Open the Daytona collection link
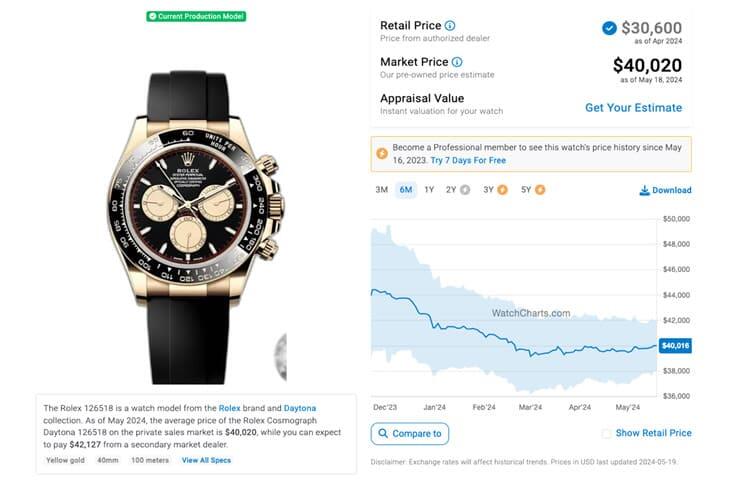 click(x=300, y=408)
